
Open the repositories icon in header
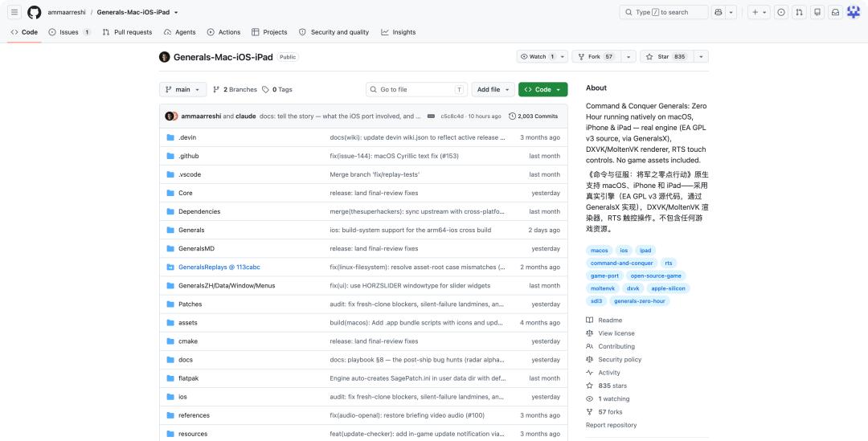pos(817,12)
